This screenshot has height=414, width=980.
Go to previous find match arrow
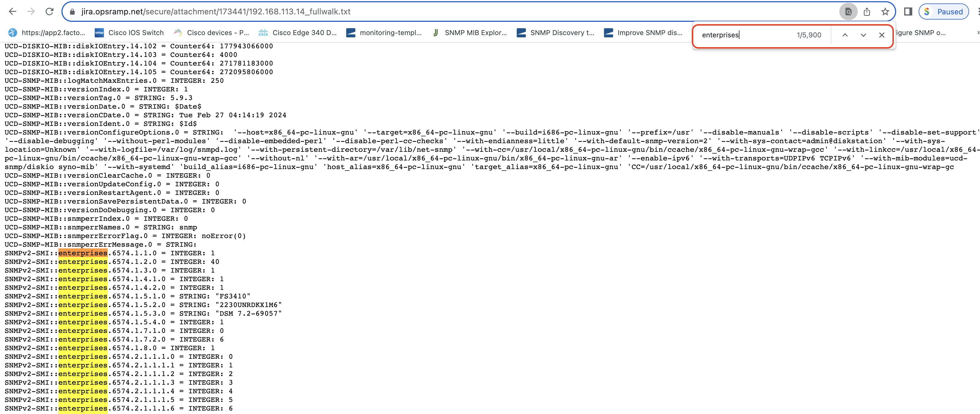click(x=845, y=35)
